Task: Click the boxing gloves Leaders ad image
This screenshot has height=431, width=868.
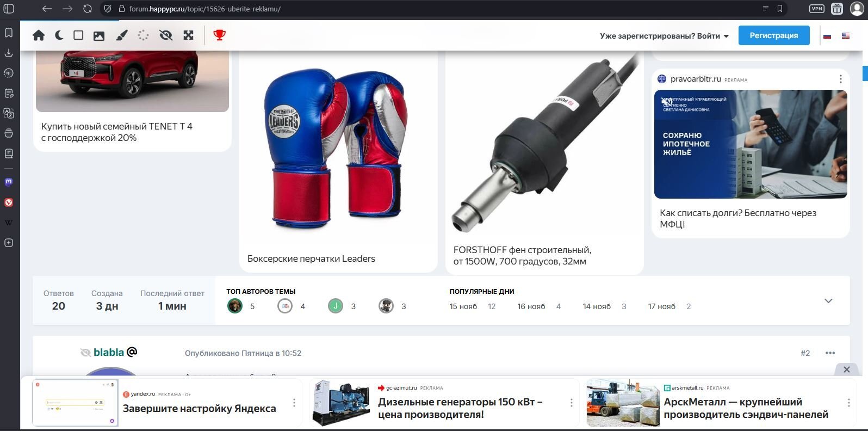Action: [338, 150]
